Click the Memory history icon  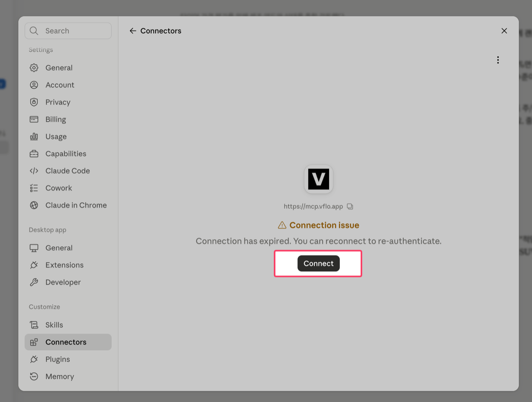point(34,377)
